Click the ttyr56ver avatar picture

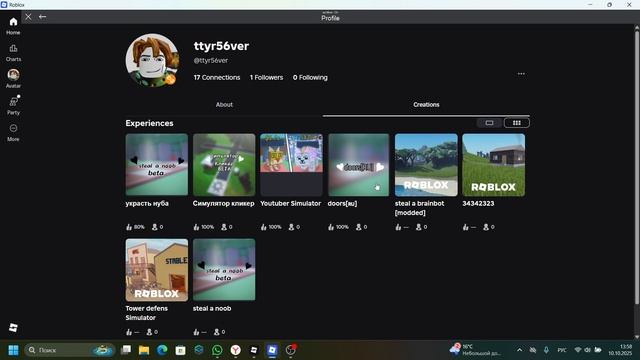152,60
